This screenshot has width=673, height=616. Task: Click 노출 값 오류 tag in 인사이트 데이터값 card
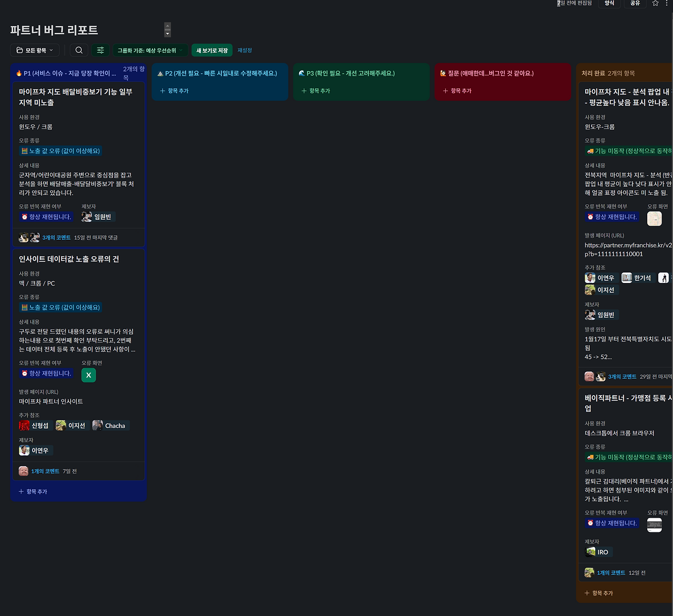(x=60, y=307)
